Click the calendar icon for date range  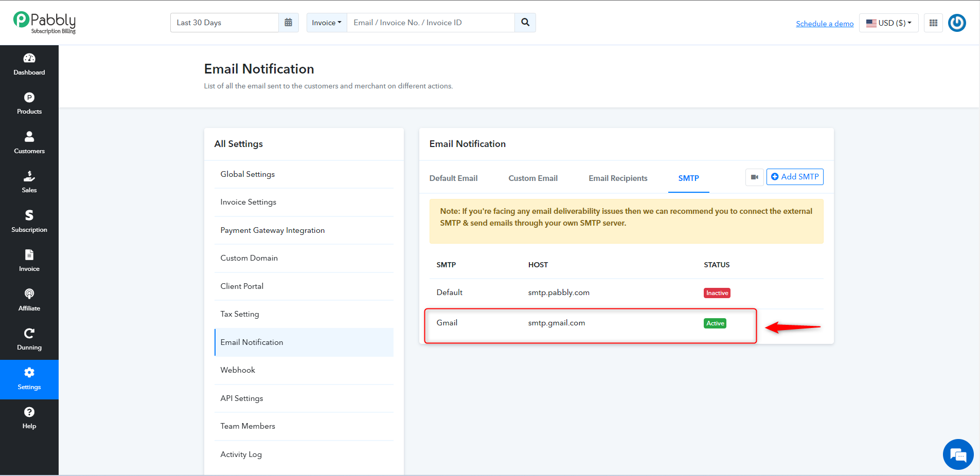[x=289, y=23]
